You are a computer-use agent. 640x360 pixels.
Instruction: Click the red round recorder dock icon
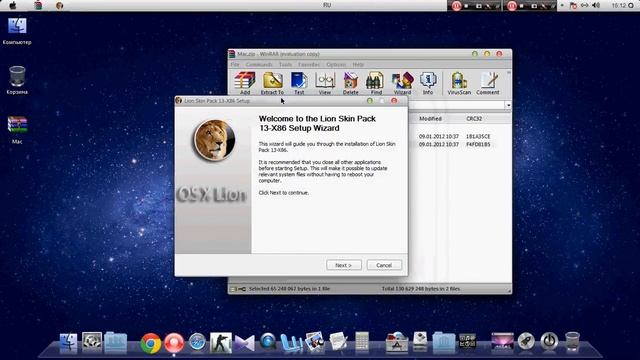tap(174, 343)
